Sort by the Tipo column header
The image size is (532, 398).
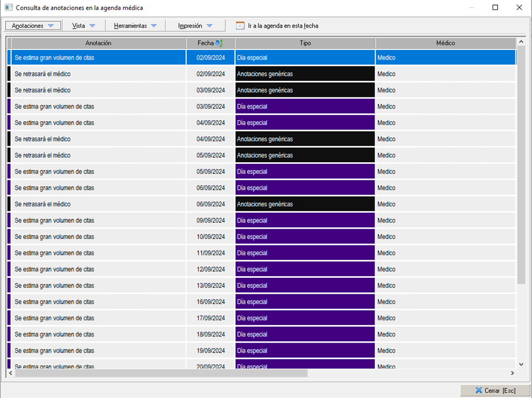pyautogui.click(x=305, y=43)
